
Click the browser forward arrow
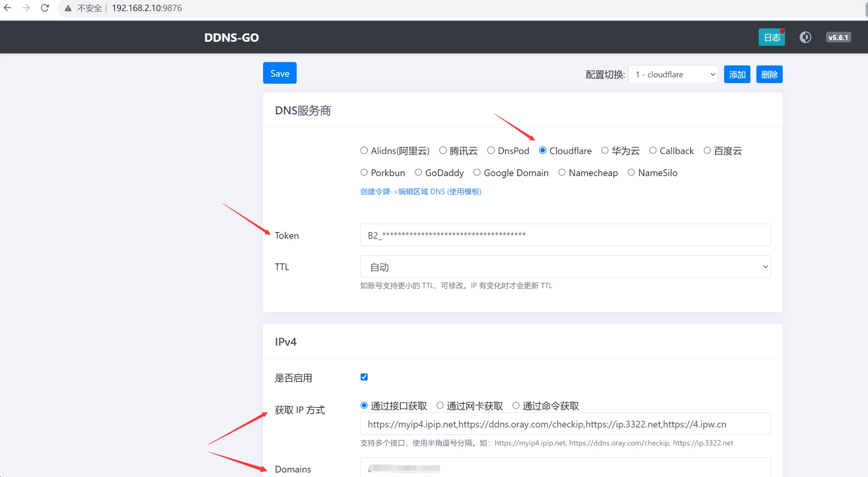point(26,8)
